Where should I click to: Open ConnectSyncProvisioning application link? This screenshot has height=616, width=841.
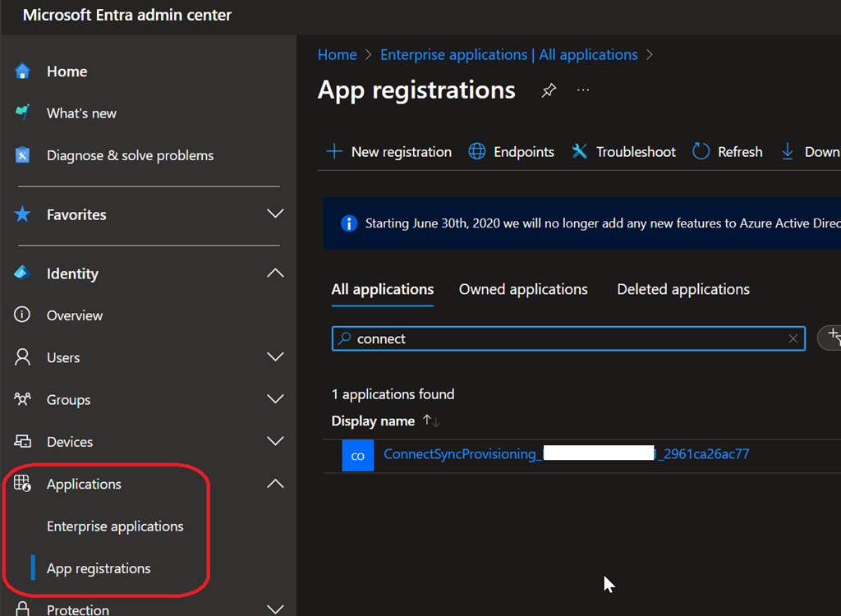click(x=462, y=454)
